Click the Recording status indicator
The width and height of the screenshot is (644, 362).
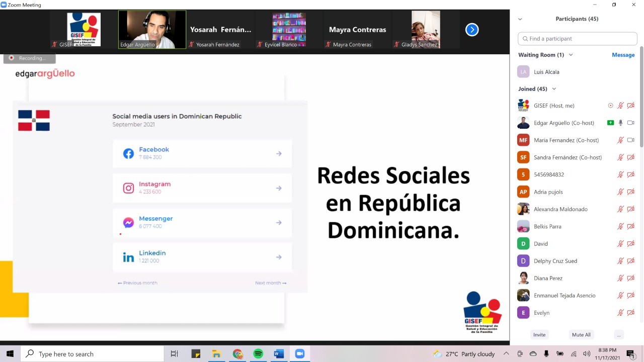(29, 58)
